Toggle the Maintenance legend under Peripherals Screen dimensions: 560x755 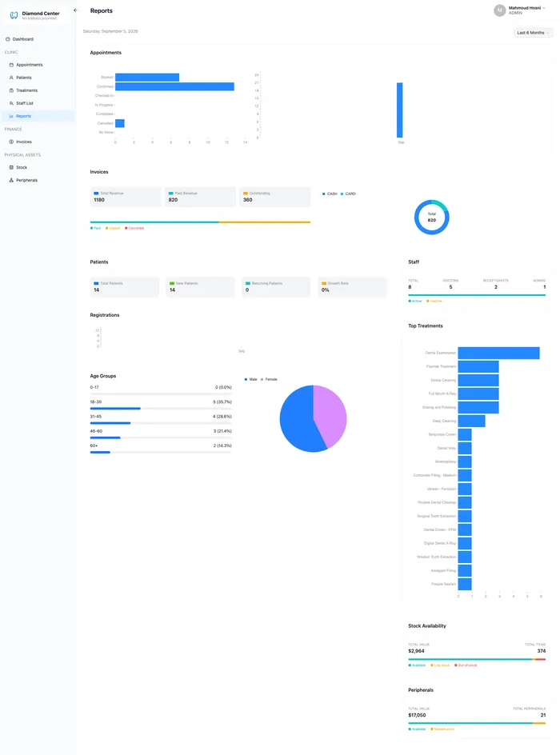[x=442, y=729]
